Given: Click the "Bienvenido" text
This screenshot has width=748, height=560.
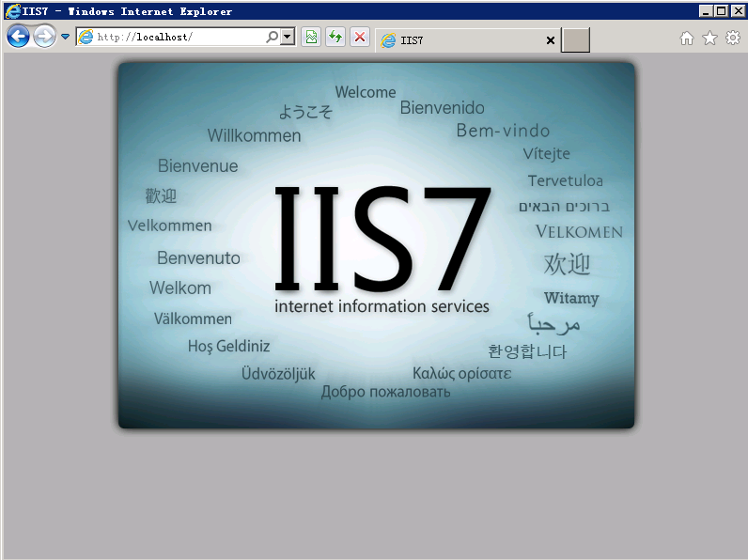Looking at the screenshot, I should [443, 108].
